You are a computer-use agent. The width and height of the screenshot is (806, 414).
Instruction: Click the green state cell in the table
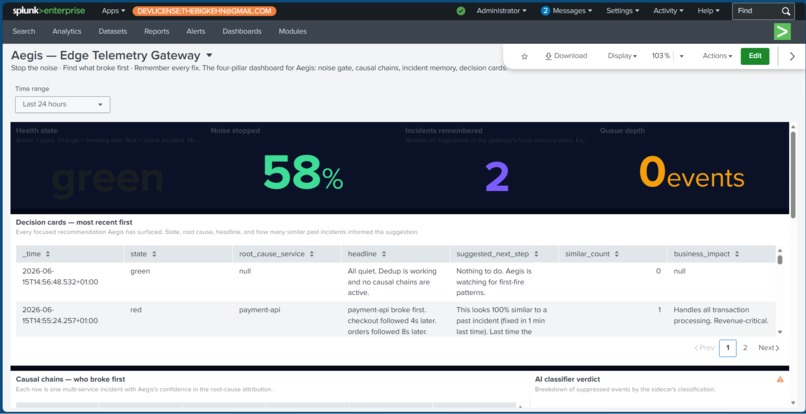click(140, 271)
